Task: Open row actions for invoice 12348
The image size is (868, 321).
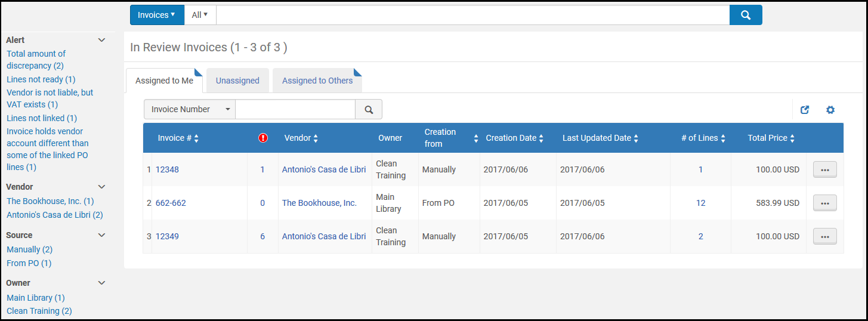Action: point(824,169)
